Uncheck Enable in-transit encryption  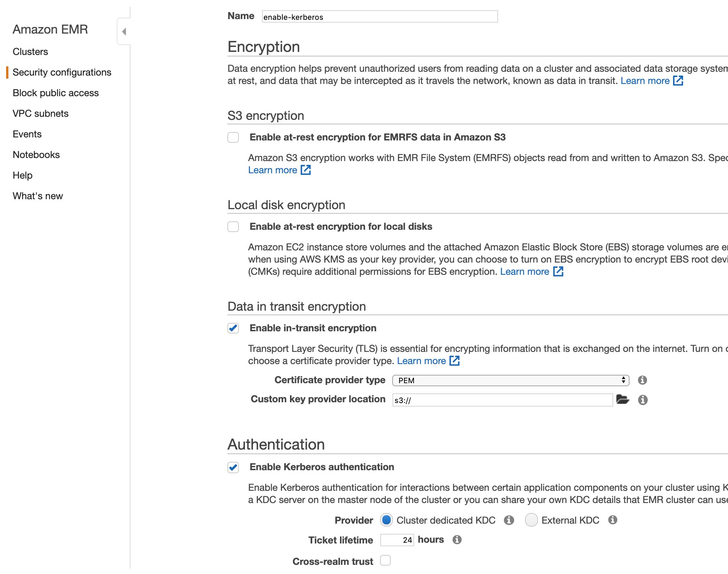233,328
